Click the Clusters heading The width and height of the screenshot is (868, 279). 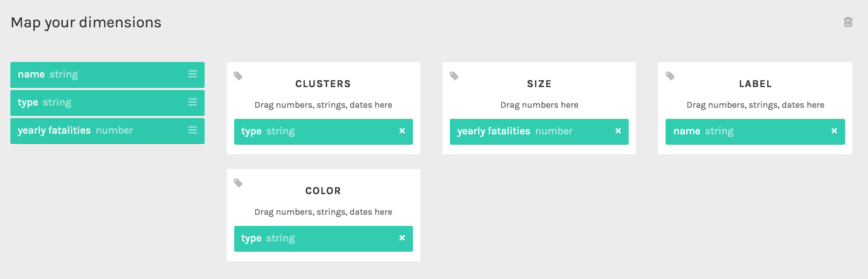pyautogui.click(x=323, y=84)
